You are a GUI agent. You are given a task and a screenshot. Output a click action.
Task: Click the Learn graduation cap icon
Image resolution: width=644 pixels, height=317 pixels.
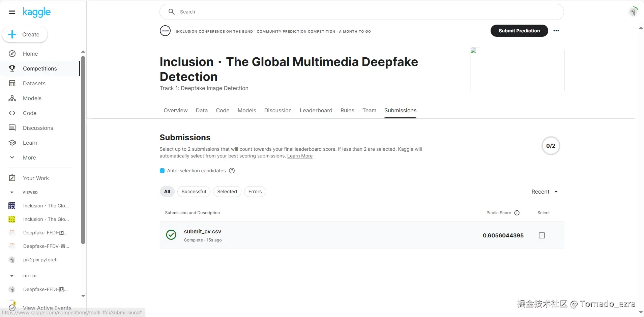click(12, 143)
